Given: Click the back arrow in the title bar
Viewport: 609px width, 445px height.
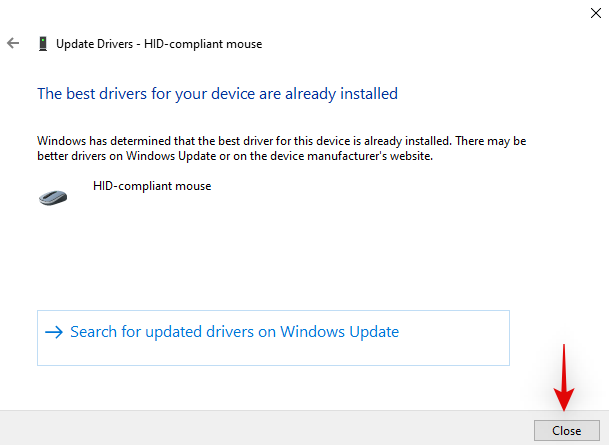Looking at the screenshot, I should click(13, 44).
